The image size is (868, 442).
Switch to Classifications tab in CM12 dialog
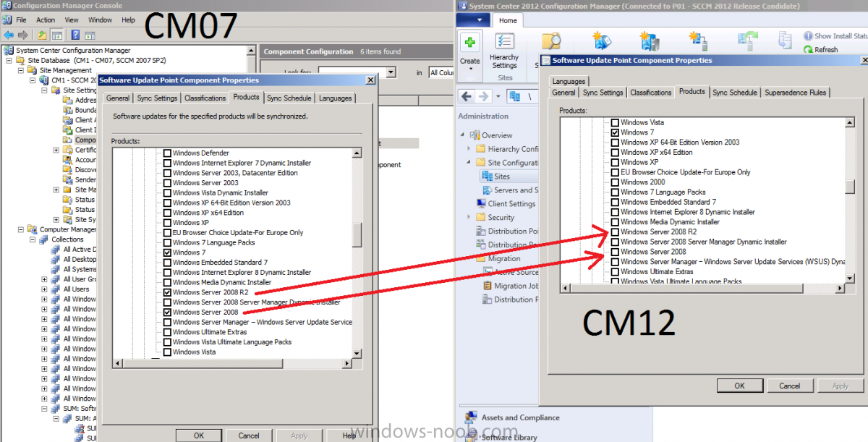point(650,93)
